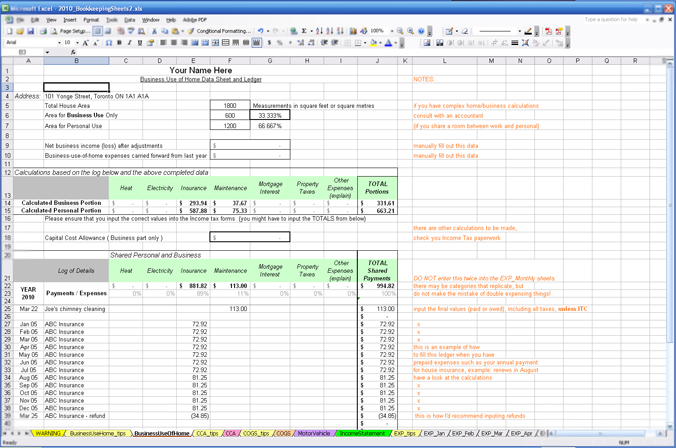The width and height of the screenshot is (676, 448).
Task: Toggle Bold formatting
Action: point(119,43)
